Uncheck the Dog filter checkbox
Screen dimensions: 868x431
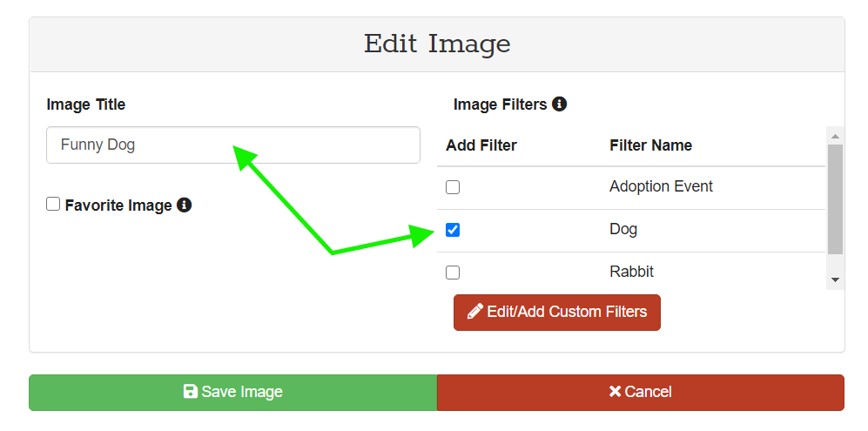(453, 230)
